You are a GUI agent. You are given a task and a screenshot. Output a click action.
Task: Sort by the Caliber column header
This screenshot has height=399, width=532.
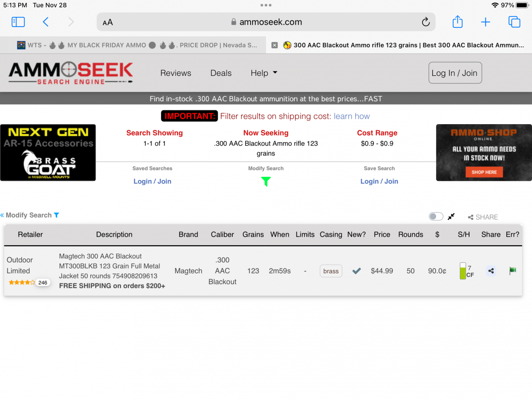(x=223, y=235)
